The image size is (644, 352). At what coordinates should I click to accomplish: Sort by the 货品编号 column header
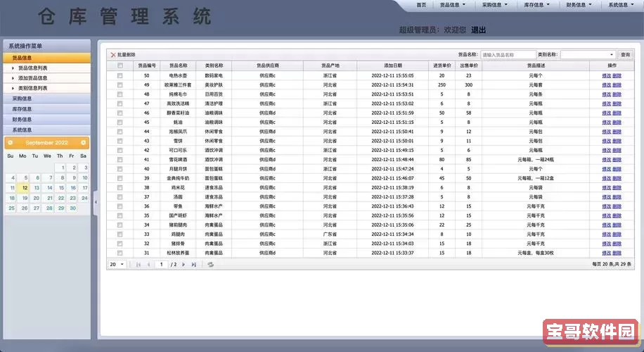[x=147, y=65]
